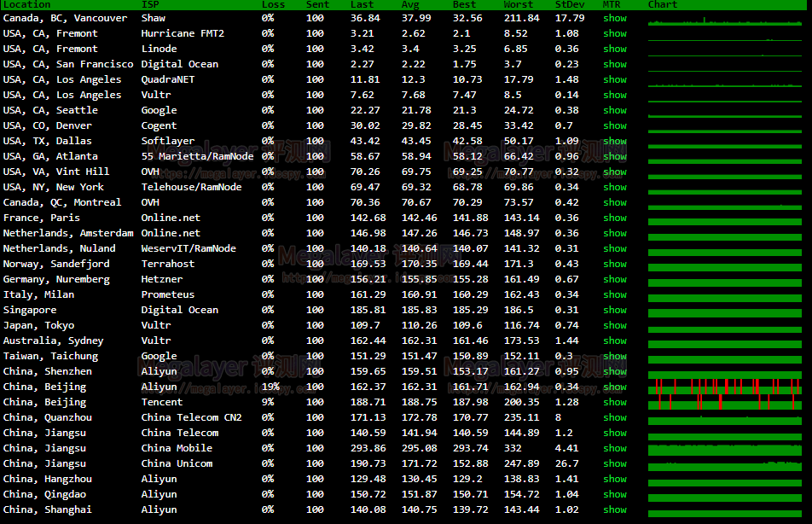Open show link for France, Paris
Viewport: 812px width, 524px height.
[x=615, y=218]
